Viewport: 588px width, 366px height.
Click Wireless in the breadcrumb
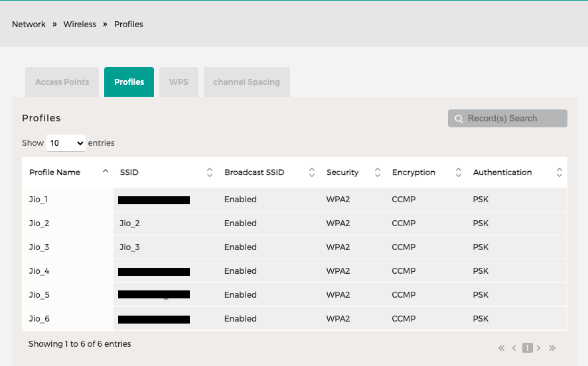pos(80,25)
